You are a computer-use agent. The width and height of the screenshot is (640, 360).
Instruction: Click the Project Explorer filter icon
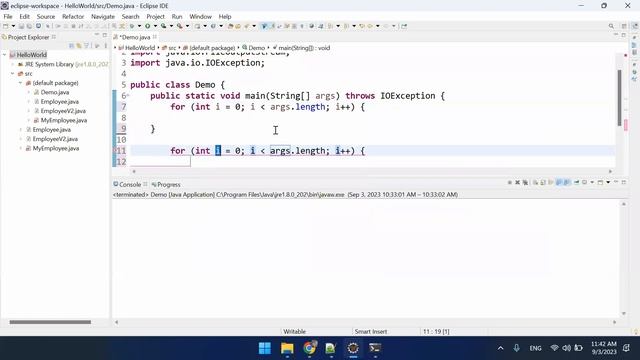[x=87, y=46]
